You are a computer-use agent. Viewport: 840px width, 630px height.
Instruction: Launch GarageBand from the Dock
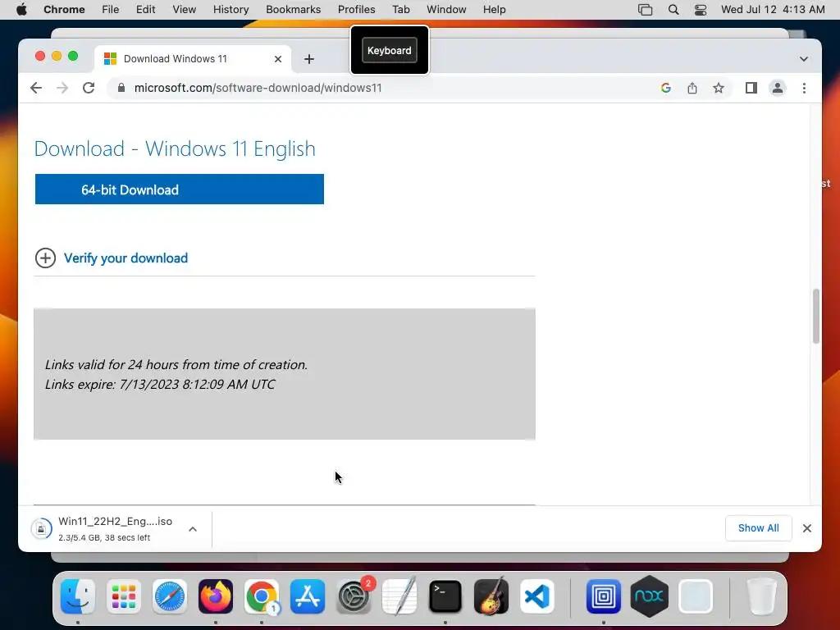pos(491,596)
